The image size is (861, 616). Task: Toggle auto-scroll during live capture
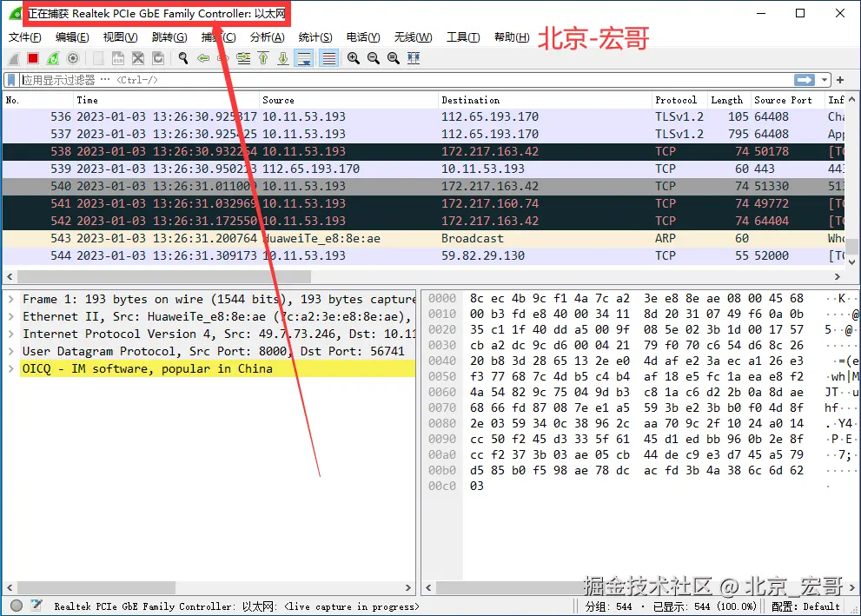(x=304, y=58)
